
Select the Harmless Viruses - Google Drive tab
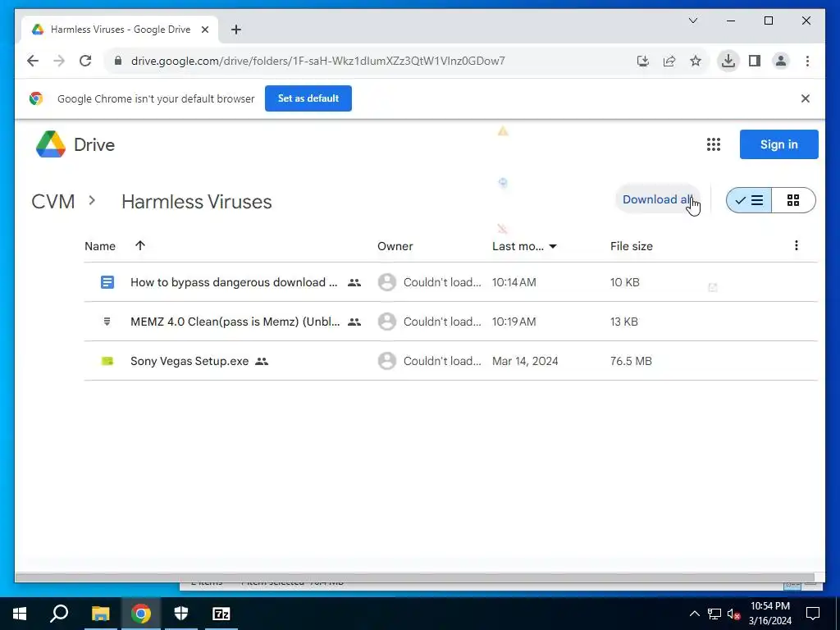pyautogui.click(x=120, y=30)
